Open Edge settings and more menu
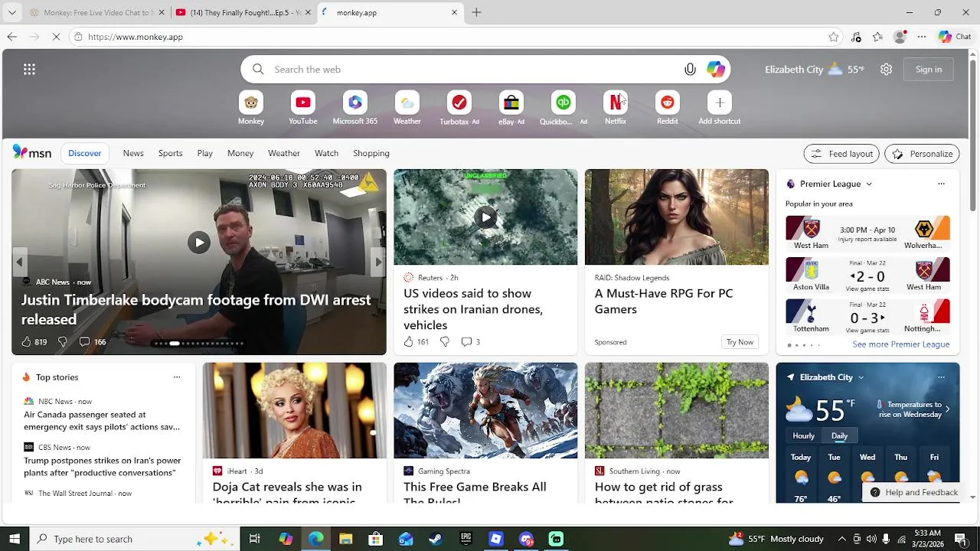Image resolution: width=980 pixels, height=551 pixels. click(922, 37)
